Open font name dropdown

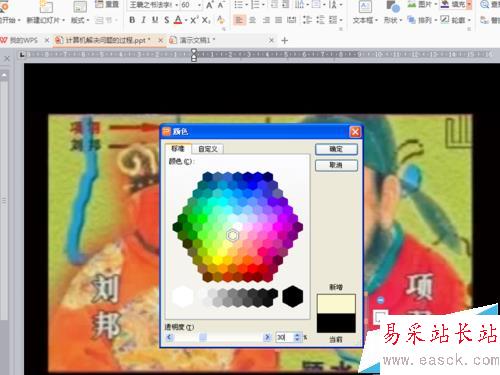point(177,5)
